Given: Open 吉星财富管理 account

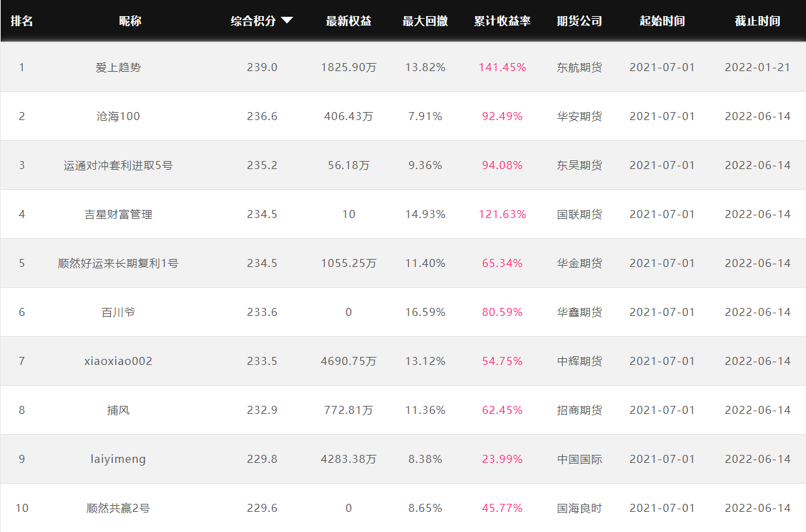Looking at the screenshot, I should 119,214.
